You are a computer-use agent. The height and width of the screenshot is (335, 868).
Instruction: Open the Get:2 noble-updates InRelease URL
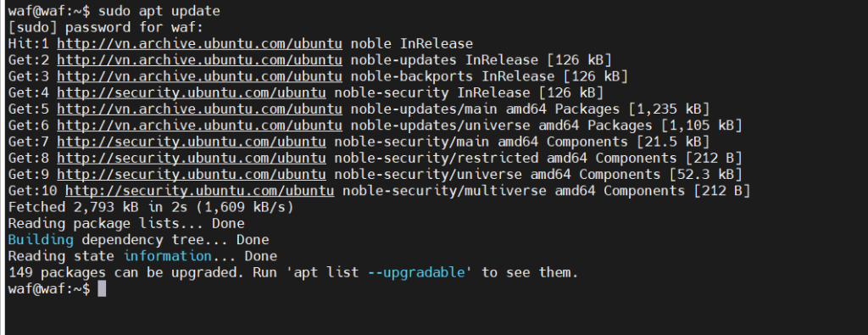[x=199, y=60]
